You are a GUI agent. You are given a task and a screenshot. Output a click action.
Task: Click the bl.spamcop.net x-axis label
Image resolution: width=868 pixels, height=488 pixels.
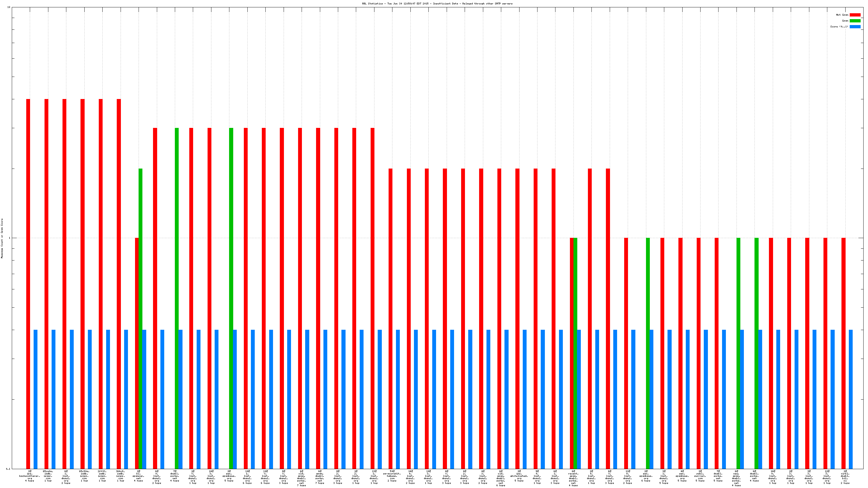[139, 476]
